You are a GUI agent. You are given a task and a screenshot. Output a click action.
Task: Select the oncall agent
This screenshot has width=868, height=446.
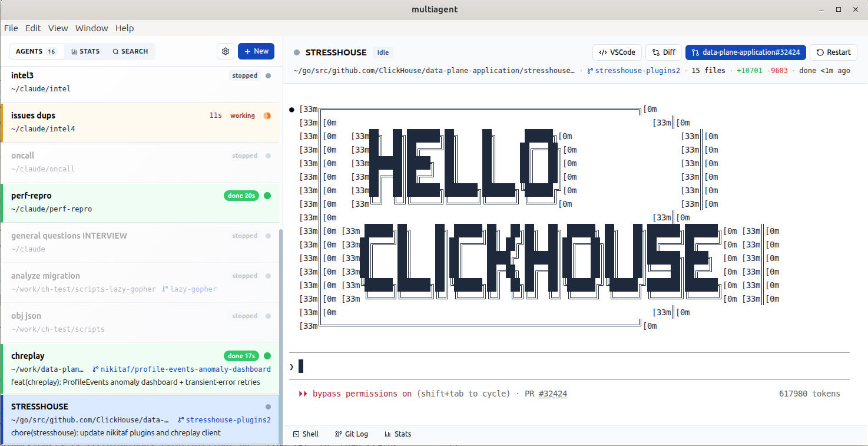pos(140,163)
